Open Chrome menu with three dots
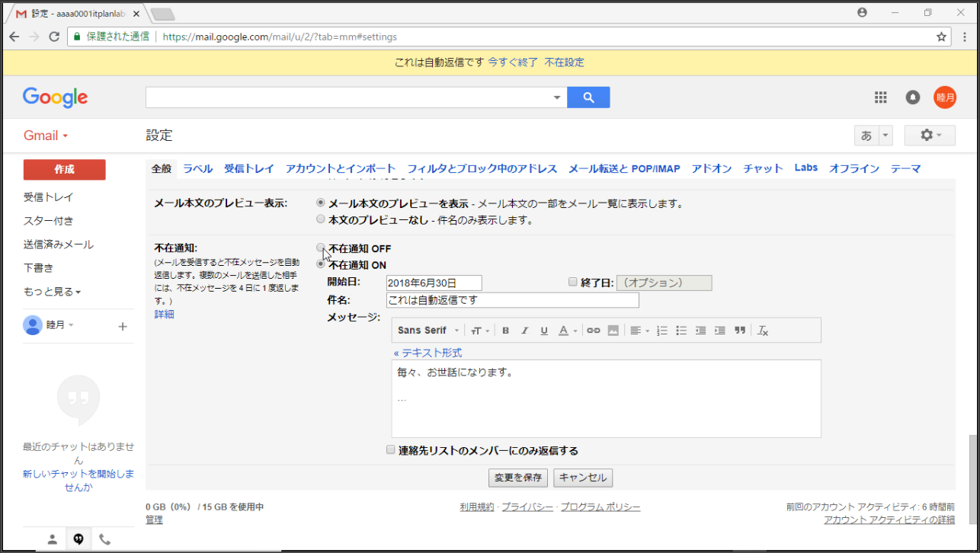 point(965,37)
